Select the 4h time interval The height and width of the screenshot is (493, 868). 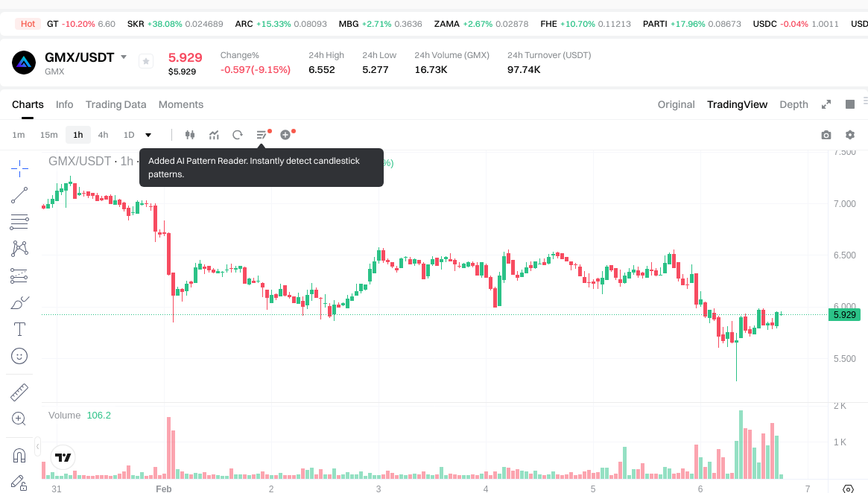[103, 135]
